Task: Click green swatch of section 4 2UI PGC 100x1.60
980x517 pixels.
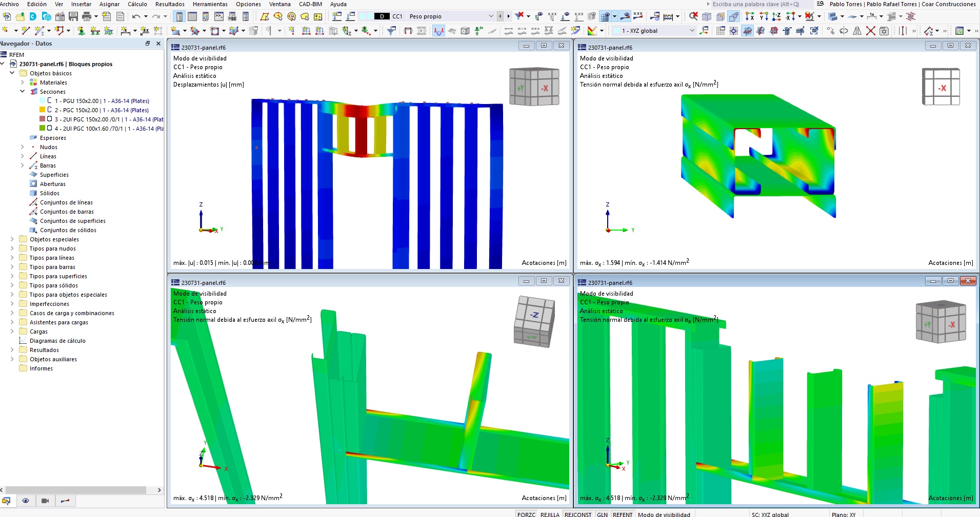Action: point(43,128)
